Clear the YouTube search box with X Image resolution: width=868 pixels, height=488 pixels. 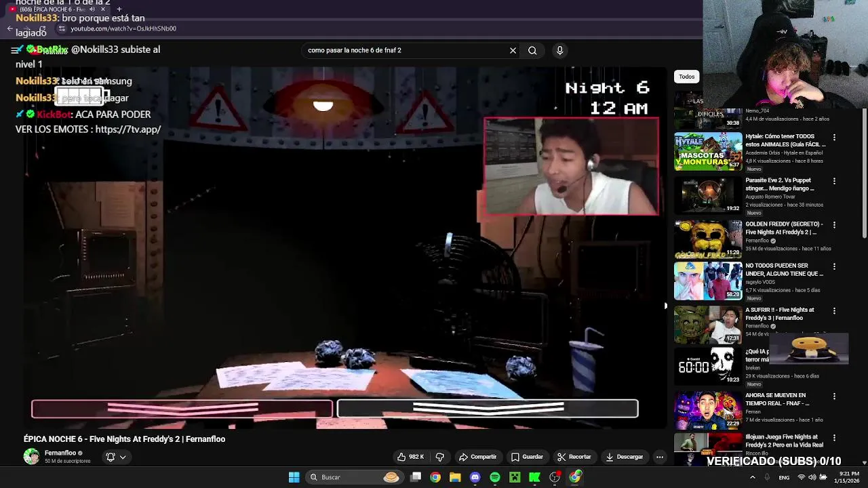click(x=513, y=50)
